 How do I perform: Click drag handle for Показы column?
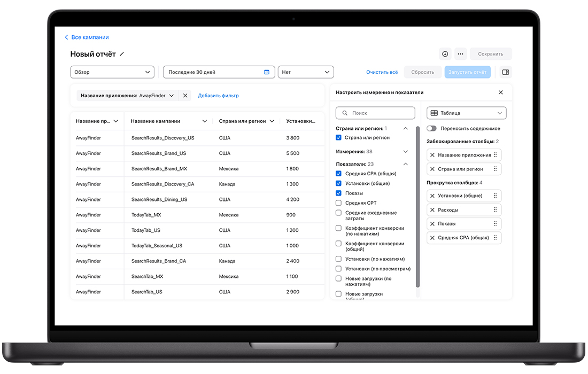pos(495,224)
